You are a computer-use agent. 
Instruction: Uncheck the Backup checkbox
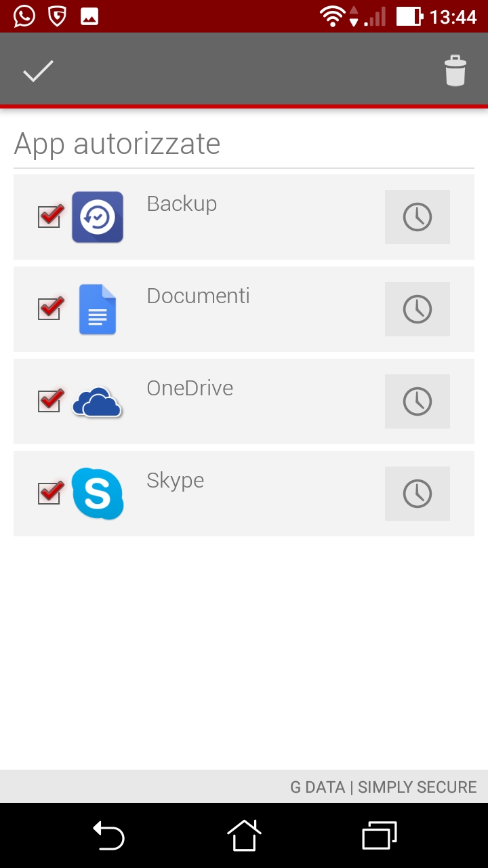tap(49, 217)
